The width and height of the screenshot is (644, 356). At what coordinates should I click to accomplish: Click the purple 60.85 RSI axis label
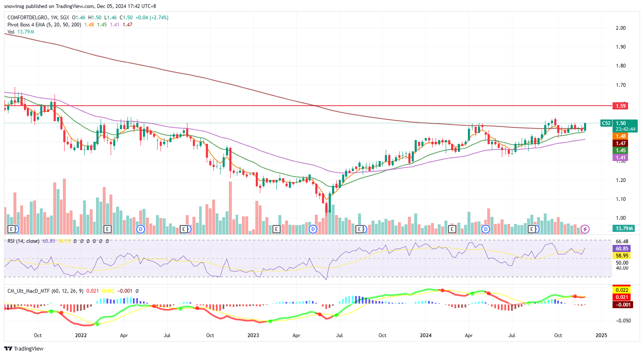621,249
